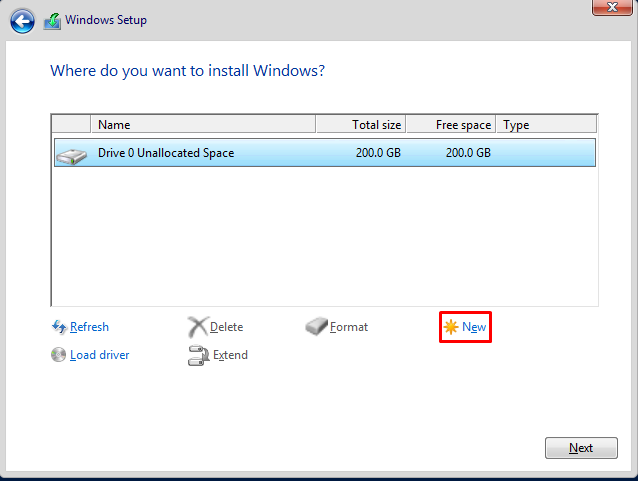Click the Delete X icon
The height and width of the screenshot is (481, 638).
pos(198,327)
